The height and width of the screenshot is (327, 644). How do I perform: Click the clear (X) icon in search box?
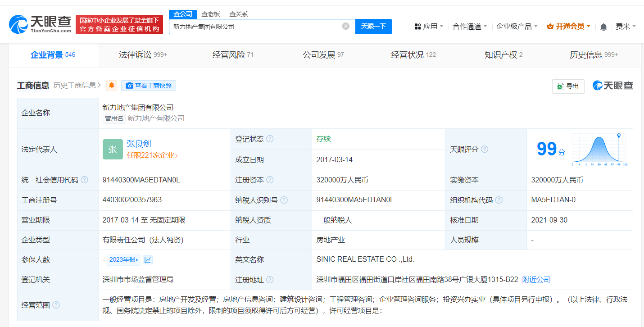pos(346,26)
